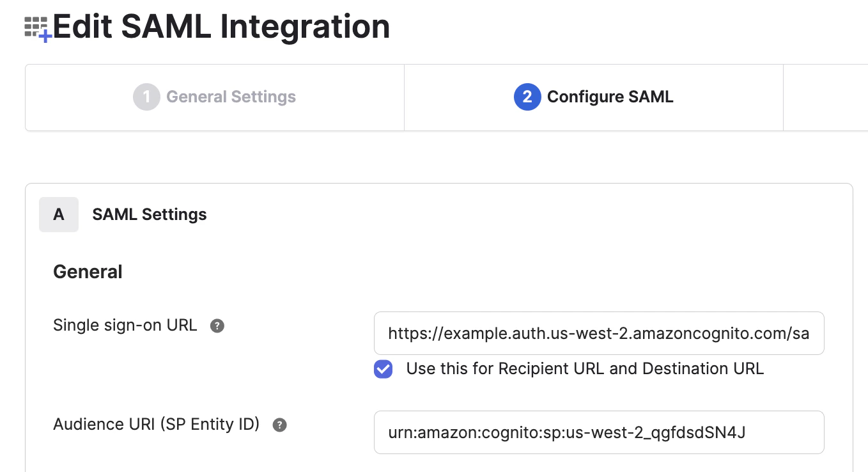Click into the Audience URI text field
Viewport: 868px width, 472px height.
coord(598,432)
